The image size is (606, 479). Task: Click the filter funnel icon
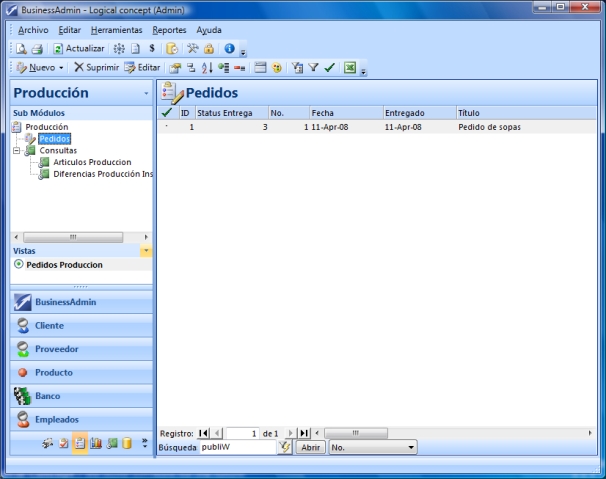pos(312,67)
